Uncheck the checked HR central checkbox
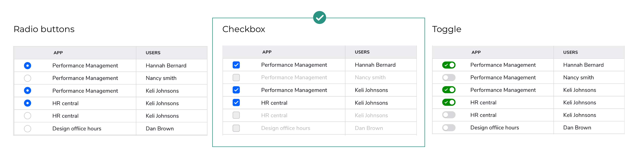This screenshot has width=644, height=168. coord(236,102)
